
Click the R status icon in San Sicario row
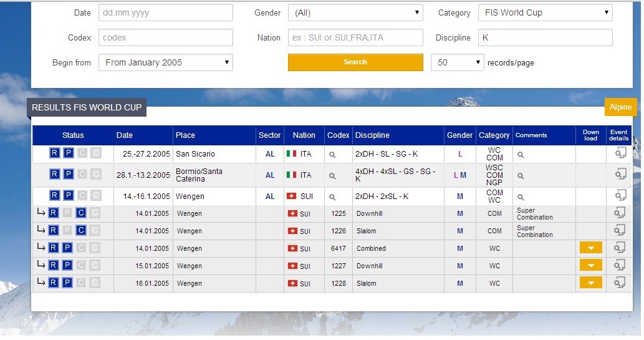click(x=55, y=153)
